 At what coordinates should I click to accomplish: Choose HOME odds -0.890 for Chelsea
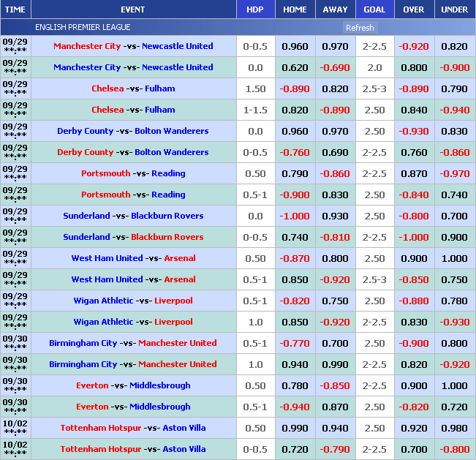click(x=295, y=88)
